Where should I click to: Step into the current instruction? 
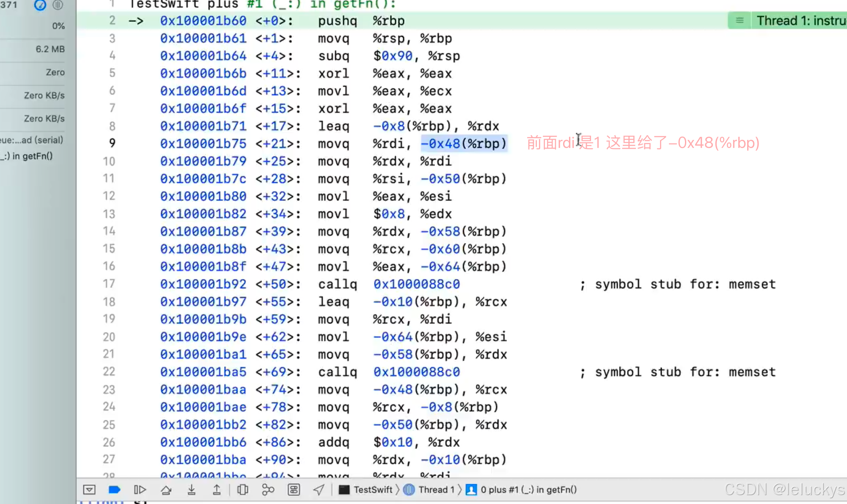191,490
